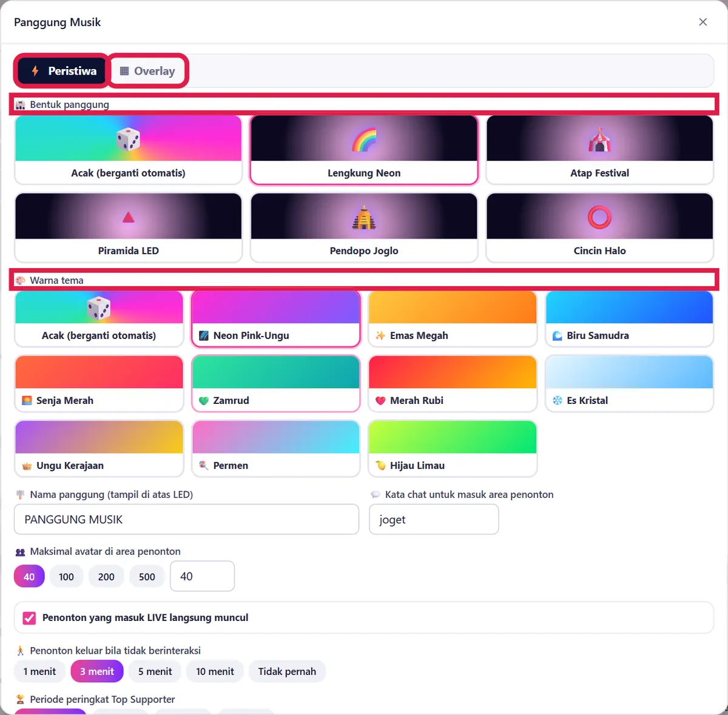
Task: Set maximum avatars to 200
Action: tap(106, 577)
